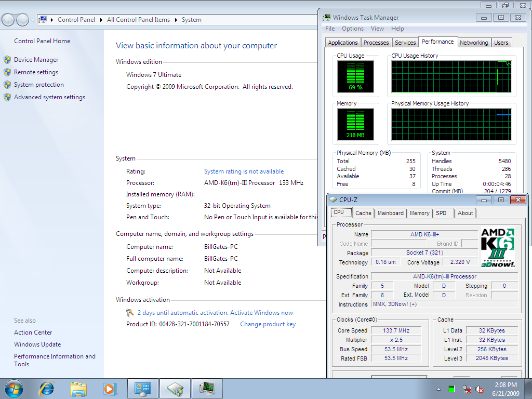Open Performance Information and Tools link
Viewport: 532px width, 399px height.
pos(55,360)
